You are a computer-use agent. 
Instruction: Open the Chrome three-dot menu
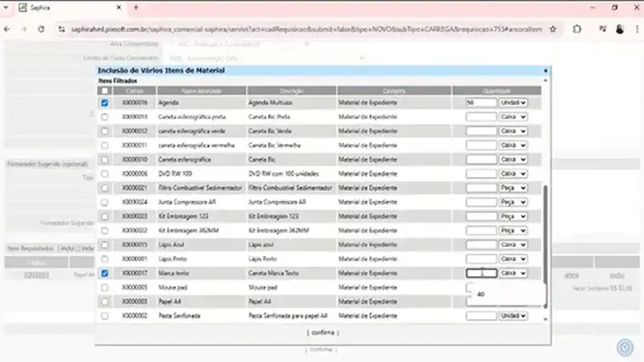(634, 28)
